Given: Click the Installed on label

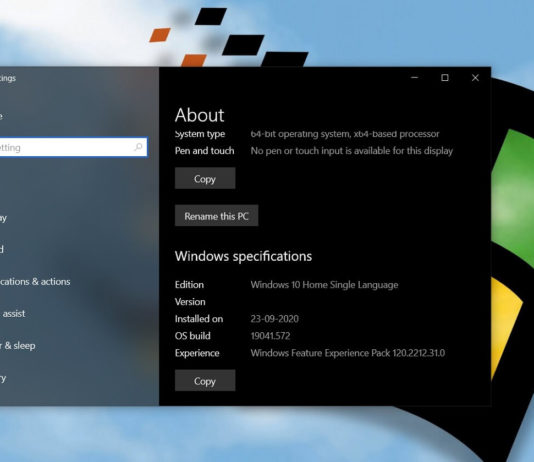Looking at the screenshot, I should [199, 319].
